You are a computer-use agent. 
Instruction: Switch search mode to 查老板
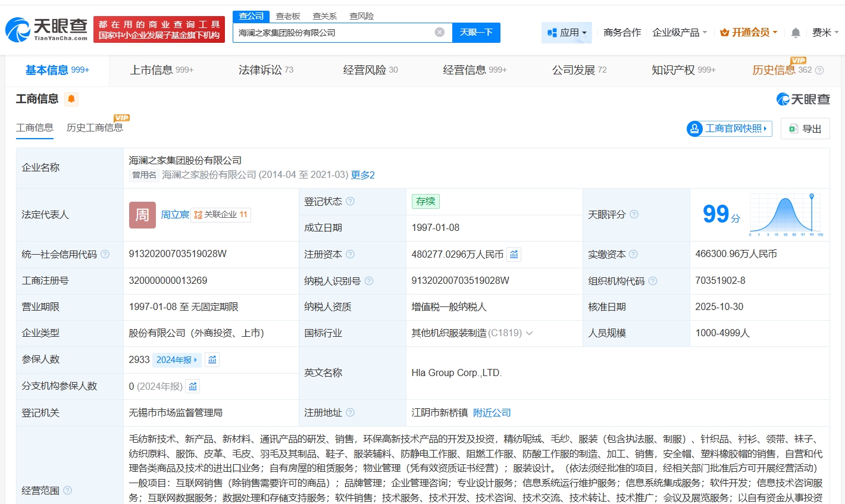pos(288,16)
